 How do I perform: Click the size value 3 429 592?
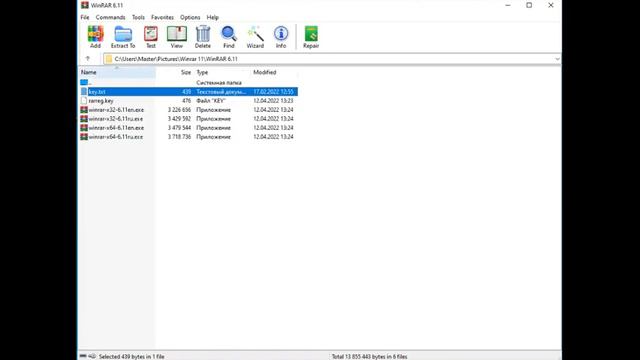179,119
